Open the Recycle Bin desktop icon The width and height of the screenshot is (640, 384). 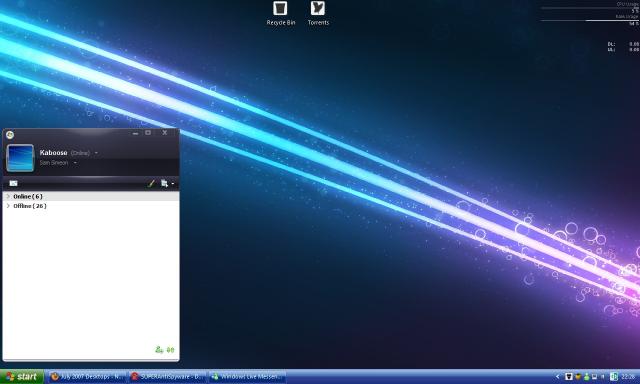click(x=280, y=13)
